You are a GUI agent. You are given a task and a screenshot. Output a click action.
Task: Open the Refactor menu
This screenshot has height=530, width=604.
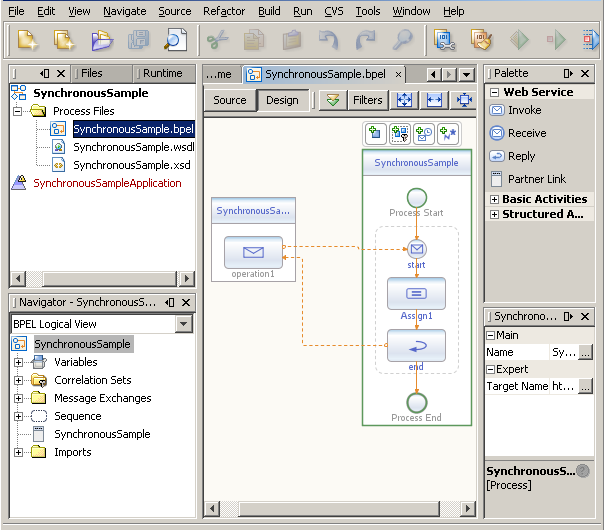pyautogui.click(x=224, y=11)
